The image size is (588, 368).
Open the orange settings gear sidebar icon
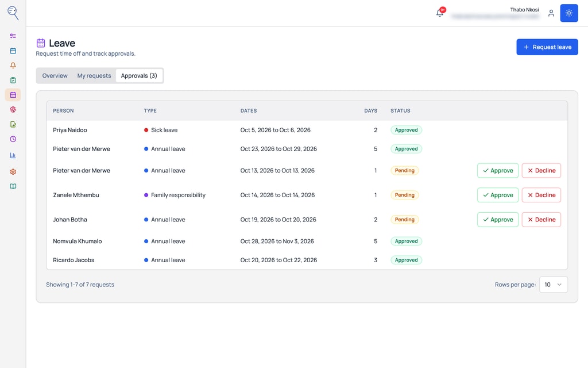(13, 171)
